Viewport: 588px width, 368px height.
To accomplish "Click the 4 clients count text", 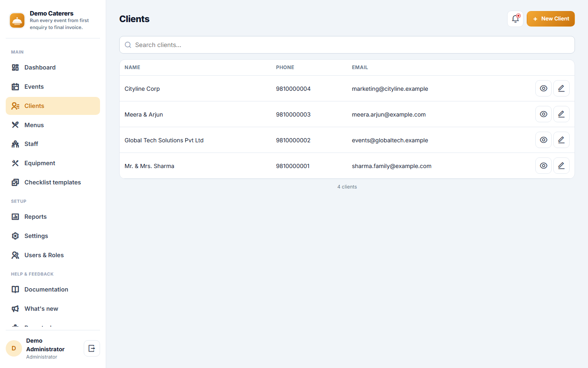I will point(347,187).
